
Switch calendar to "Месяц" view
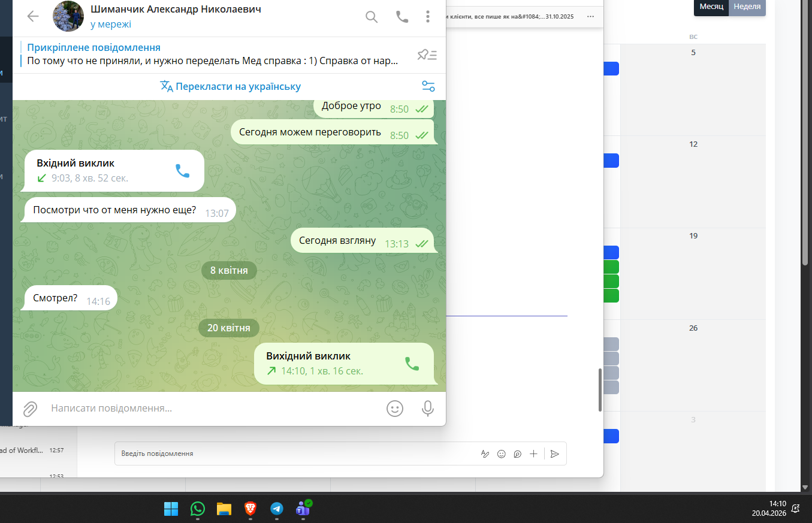(x=711, y=7)
